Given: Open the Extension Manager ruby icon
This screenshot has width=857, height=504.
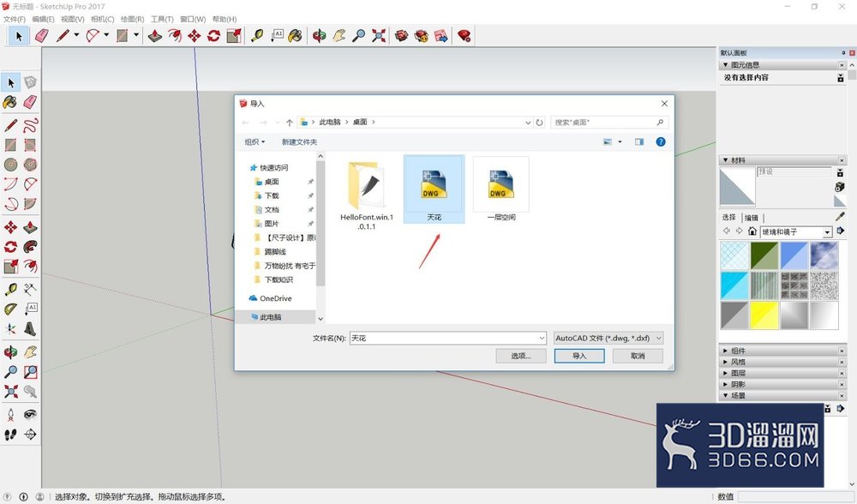Looking at the screenshot, I should 464,36.
